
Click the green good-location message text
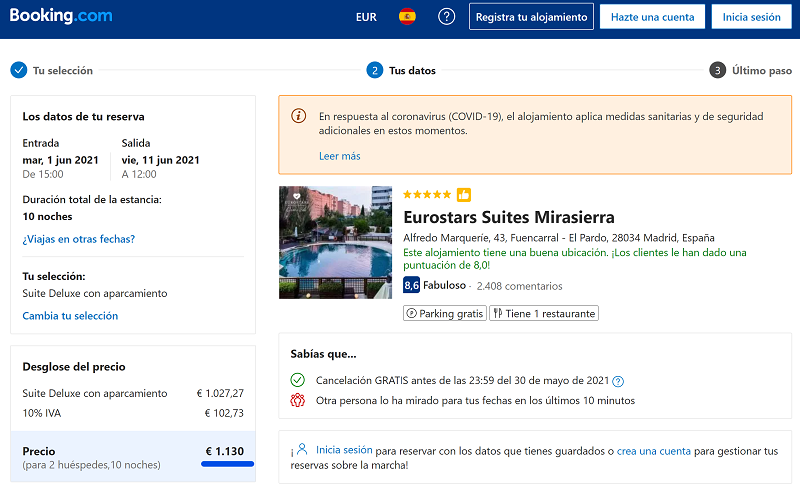point(574,259)
